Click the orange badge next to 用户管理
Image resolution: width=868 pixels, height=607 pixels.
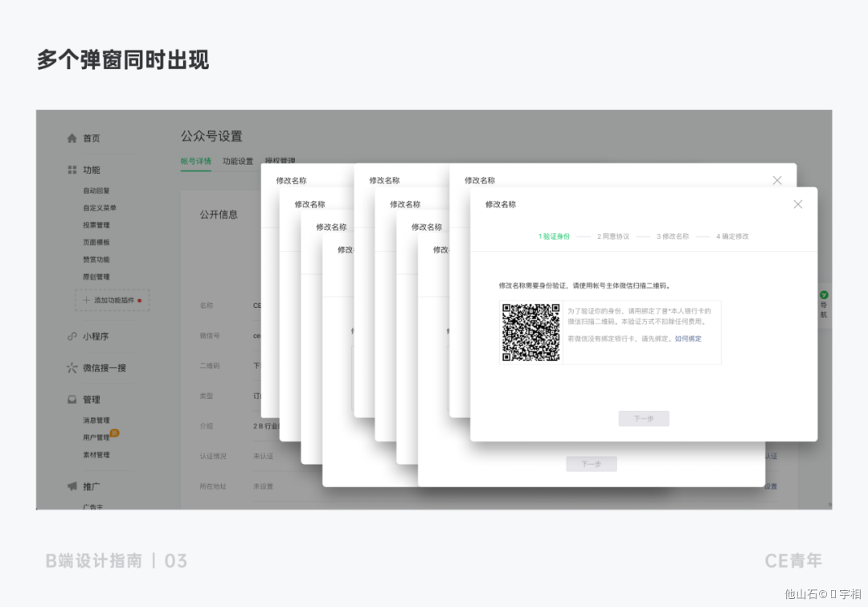[115, 433]
